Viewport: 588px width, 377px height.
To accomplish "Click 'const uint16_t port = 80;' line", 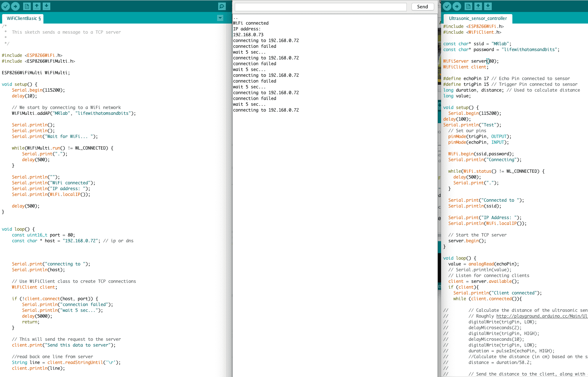I will pos(43,235).
